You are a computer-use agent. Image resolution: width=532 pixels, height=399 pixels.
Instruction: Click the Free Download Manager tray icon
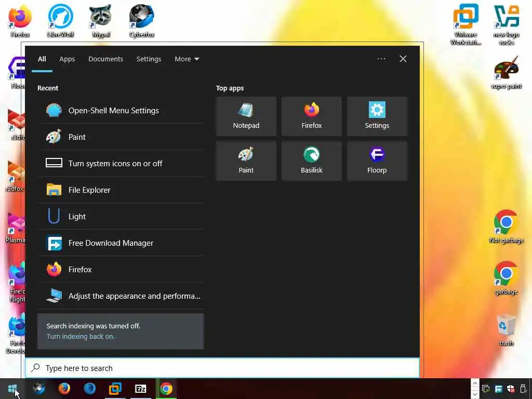point(498,389)
